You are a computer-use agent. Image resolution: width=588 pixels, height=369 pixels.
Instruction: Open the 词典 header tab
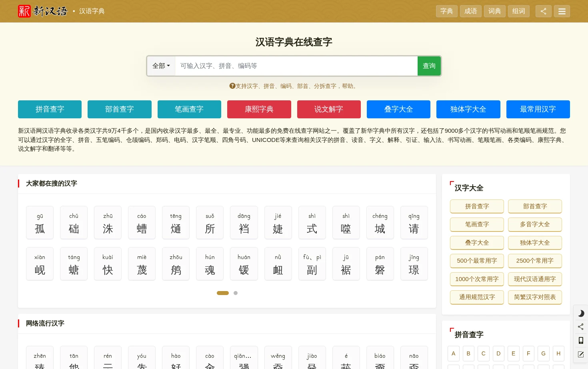coord(494,11)
